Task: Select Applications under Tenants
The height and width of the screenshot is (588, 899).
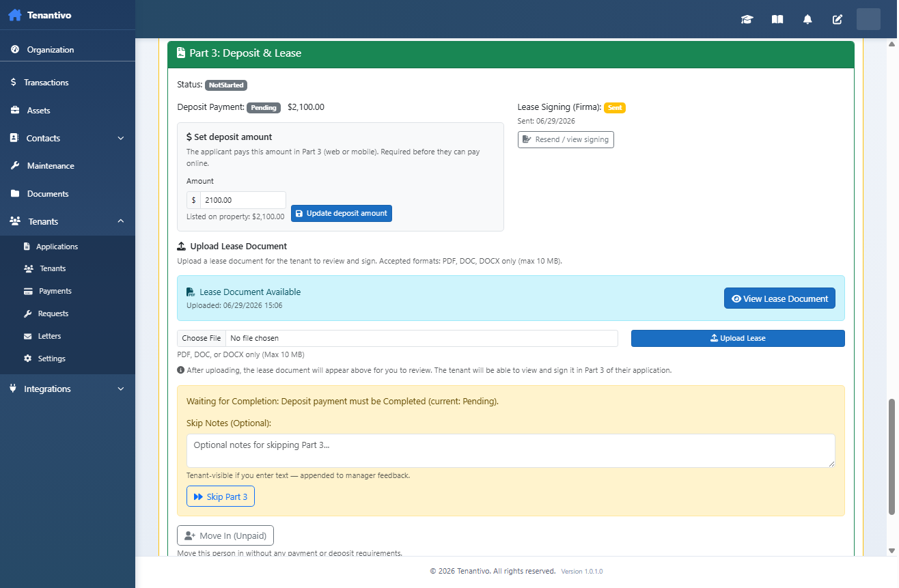Action: click(x=68, y=247)
